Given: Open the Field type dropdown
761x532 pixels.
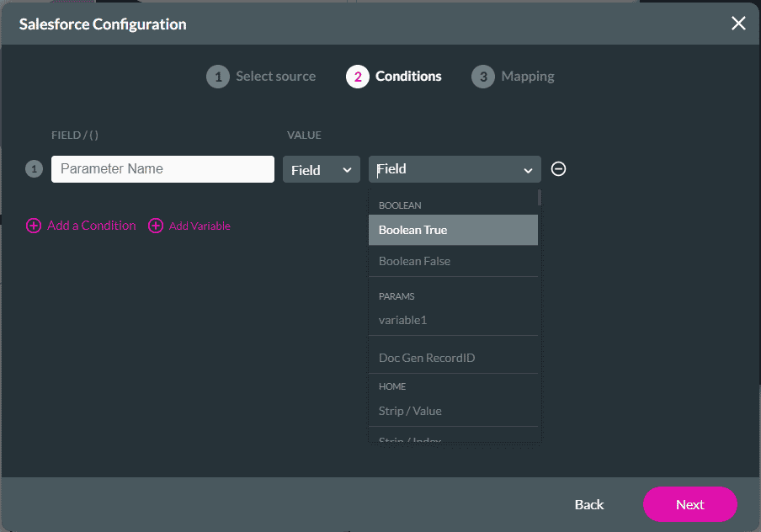Looking at the screenshot, I should tap(321, 168).
